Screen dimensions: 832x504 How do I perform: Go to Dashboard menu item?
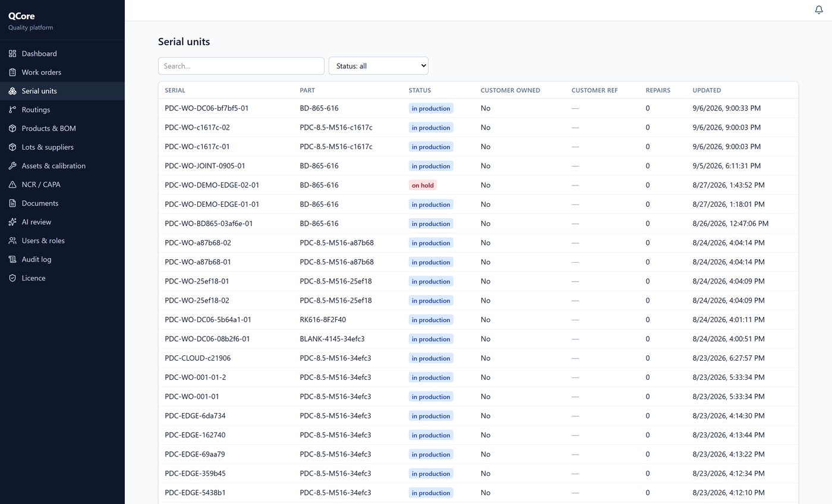point(62,53)
